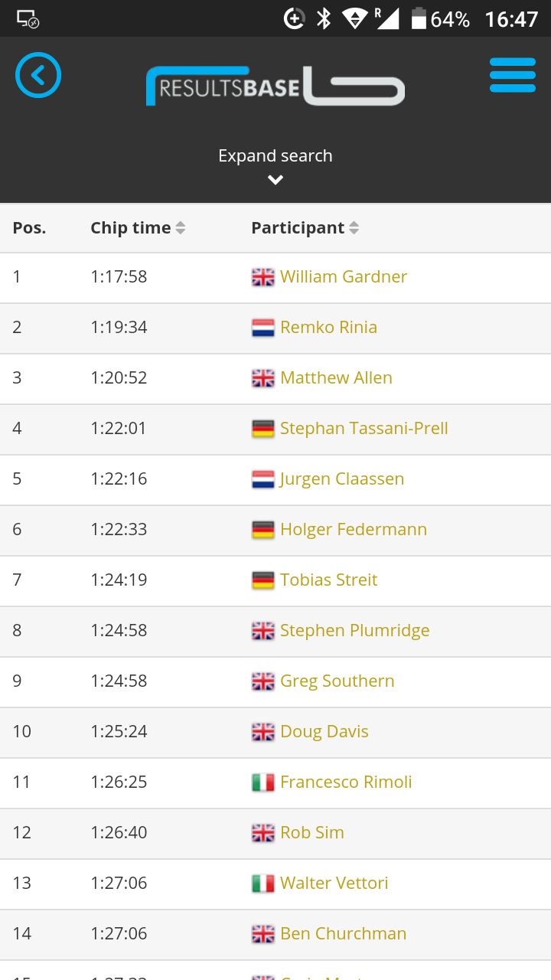This screenshot has width=551, height=980.
Task: Tap the ResultsBase logo
Action: pyautogui.click(x=275, y=86)
